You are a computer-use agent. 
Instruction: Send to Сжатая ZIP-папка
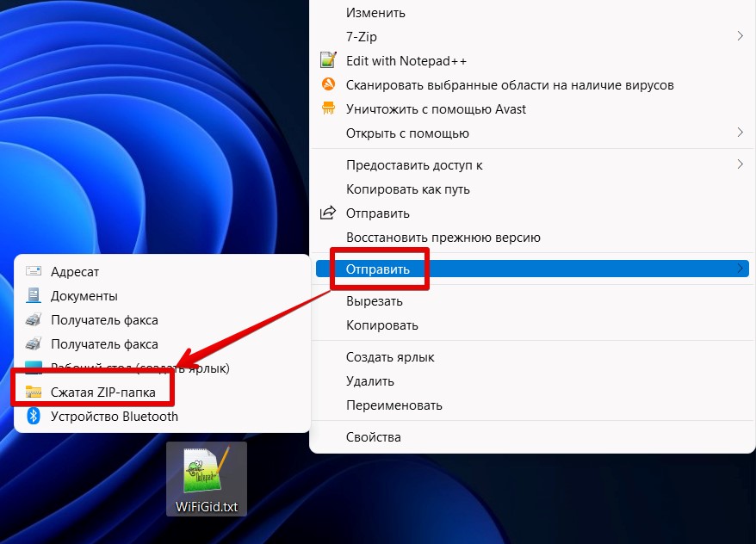tap(162, 393)
